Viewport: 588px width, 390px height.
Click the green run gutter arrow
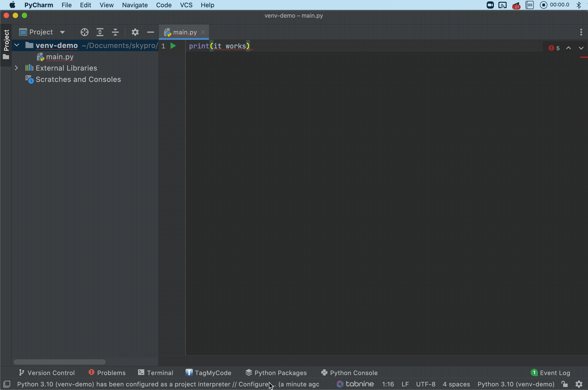click(x=173, y=46)
